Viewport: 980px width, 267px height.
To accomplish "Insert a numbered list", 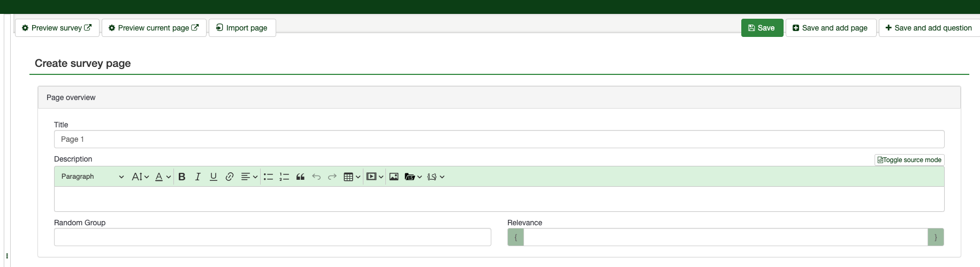I will click(284, 177).
